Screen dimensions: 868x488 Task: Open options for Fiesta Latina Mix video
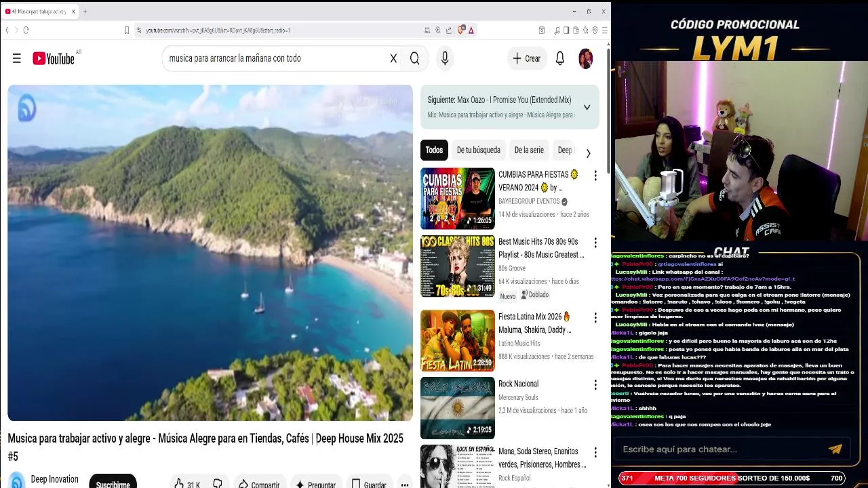(595, 318)
